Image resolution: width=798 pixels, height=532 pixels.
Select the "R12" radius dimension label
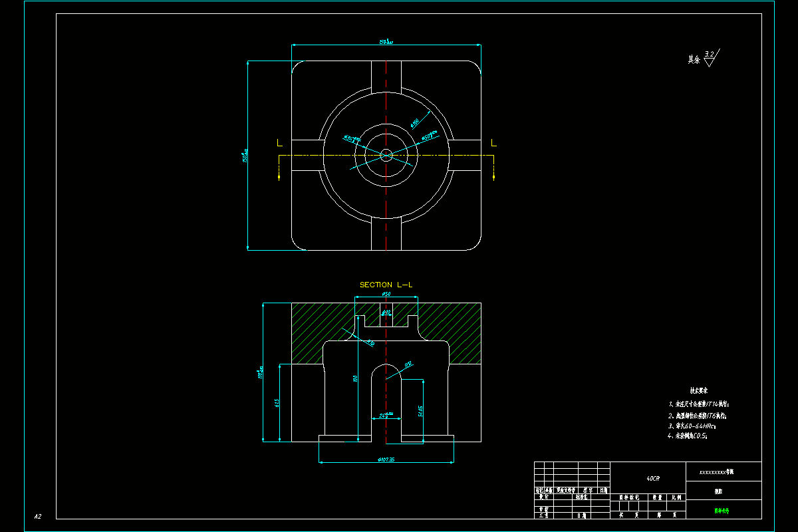(408, 364)
